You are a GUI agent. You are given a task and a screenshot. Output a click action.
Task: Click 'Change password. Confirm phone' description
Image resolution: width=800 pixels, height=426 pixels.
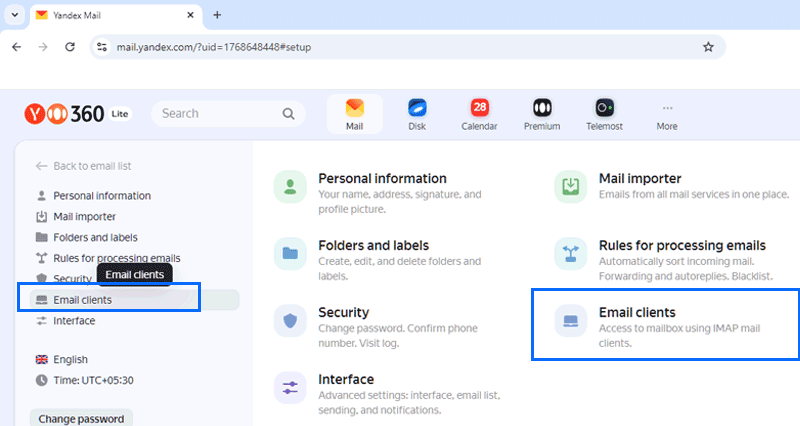click(x=398, y=336)
